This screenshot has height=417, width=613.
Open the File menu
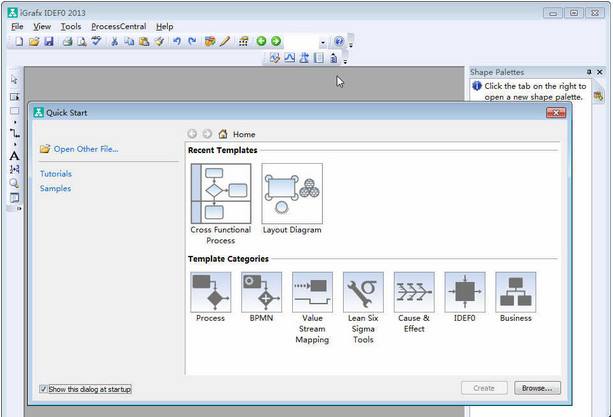click(x=17, y=27)
